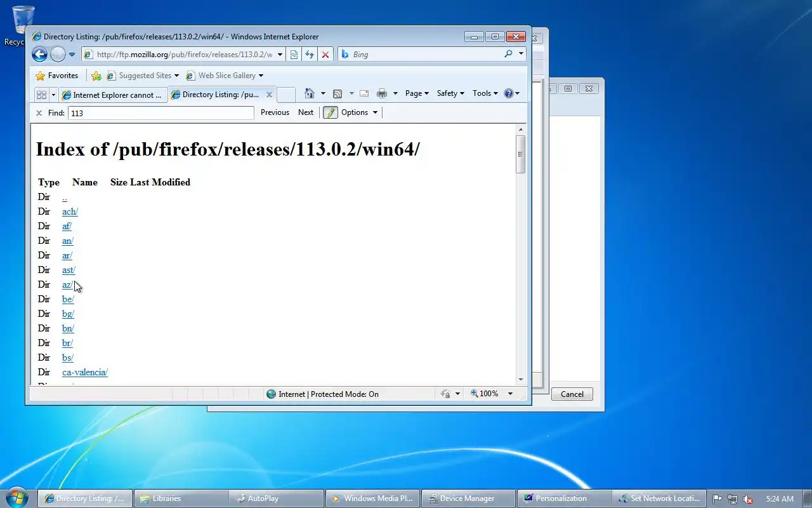
Task: Open the bg/ directory link
Action: [68, 314]
